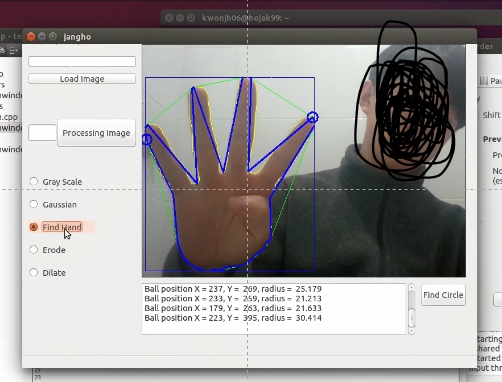Click the Load Image button
502x382 pixels.
tap(82, 79)
